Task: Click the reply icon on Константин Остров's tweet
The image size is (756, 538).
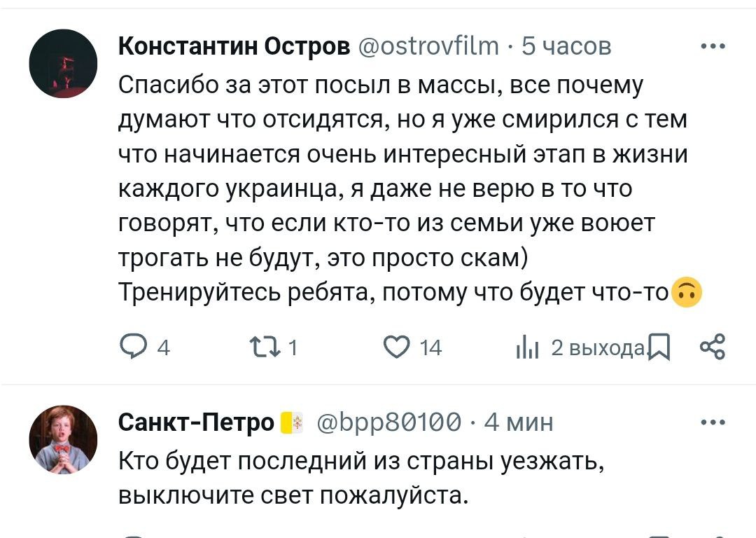Action: tap(131, 347)
